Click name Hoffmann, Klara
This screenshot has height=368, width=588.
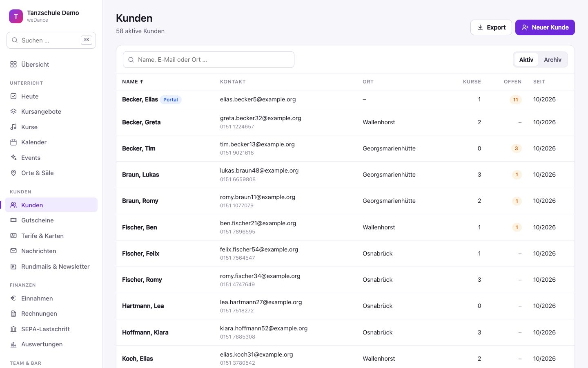(145, 332)
